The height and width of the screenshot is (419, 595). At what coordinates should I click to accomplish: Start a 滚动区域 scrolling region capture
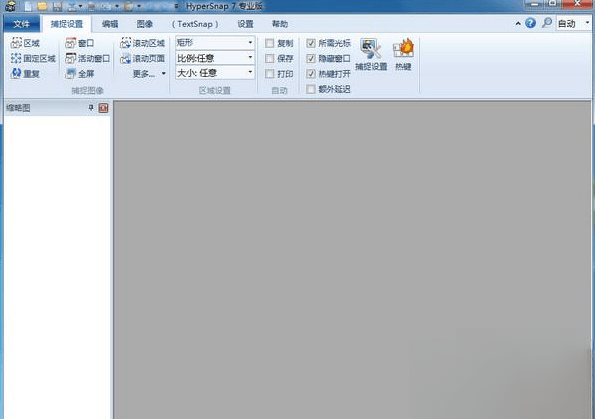pos(142,43)
